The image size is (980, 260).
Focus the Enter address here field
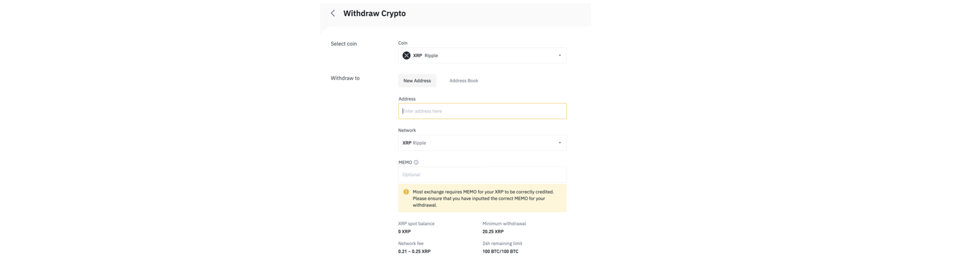[482, 111]
